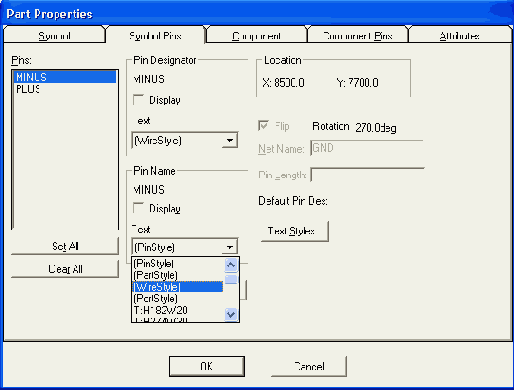Screen dimensions: 514x390
Task: Choose (PinStyle) from dropdown list
Action: [x=178, y=263]
